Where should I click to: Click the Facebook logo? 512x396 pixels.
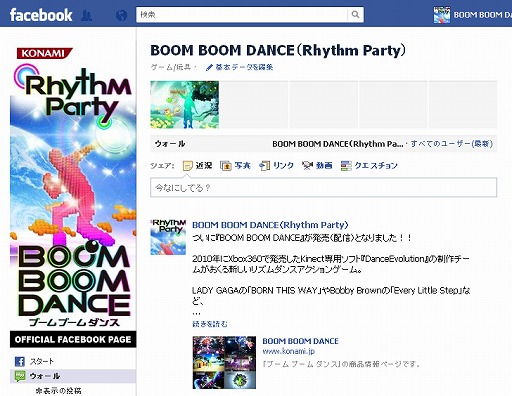[x=41, y=15]
